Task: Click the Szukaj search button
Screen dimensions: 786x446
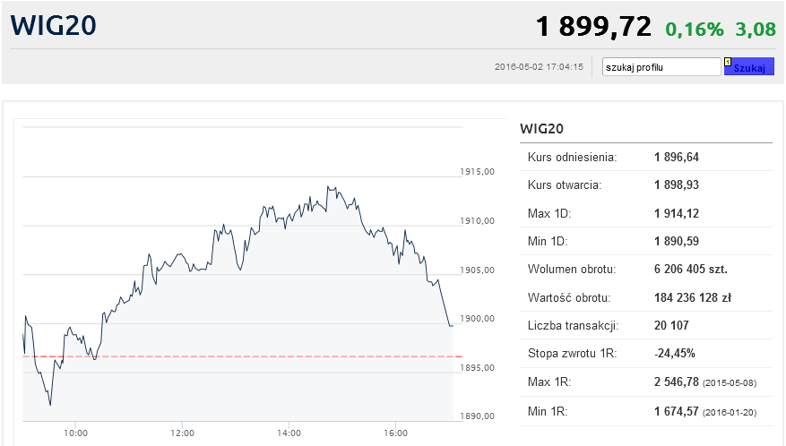Action: point(749,67)
